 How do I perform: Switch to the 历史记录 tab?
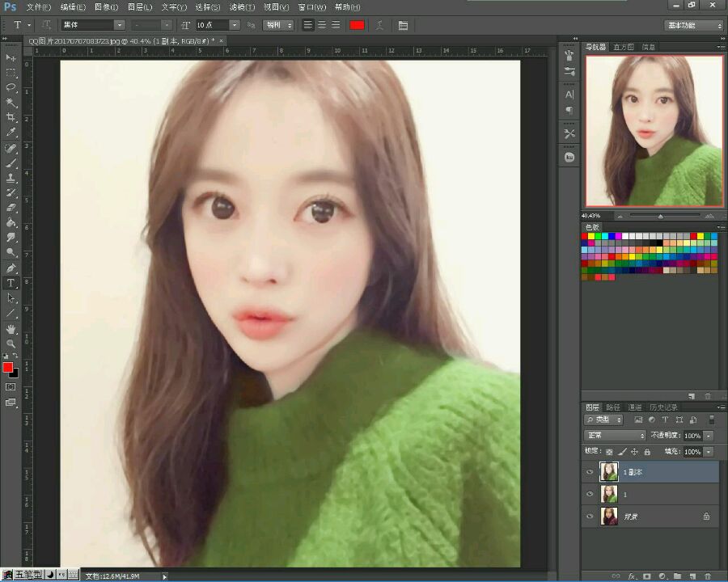coord(663,407)
